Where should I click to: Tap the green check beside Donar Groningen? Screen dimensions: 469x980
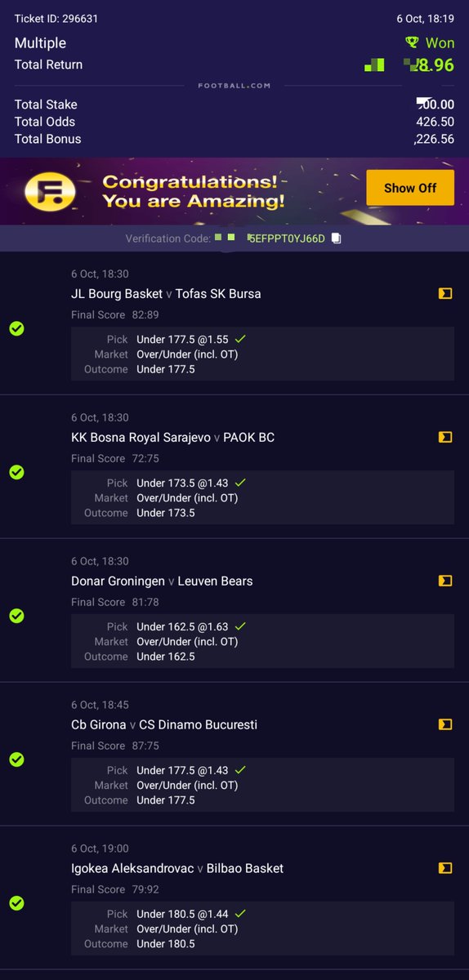point(16,616)
